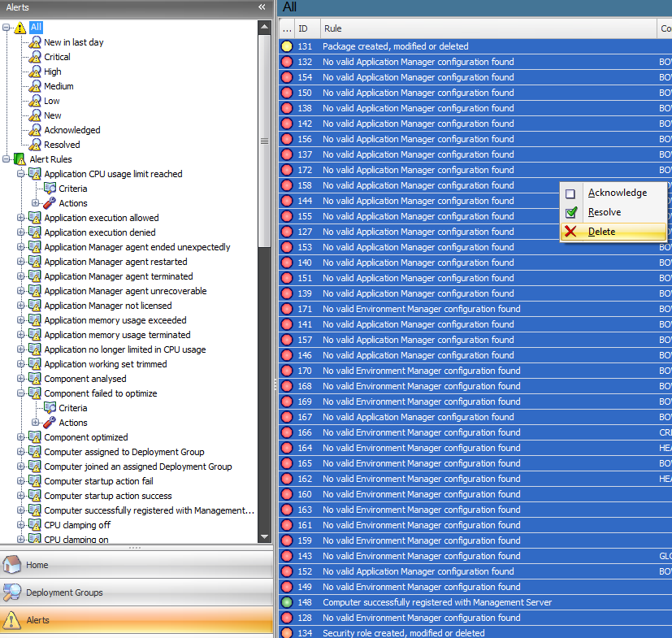
Task: Select Application memory usage exceeded rule
Action: point(115,320)
